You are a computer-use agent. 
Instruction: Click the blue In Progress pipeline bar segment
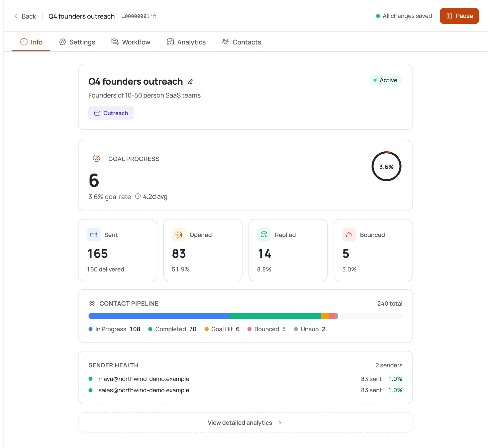pyautogui.click(x=159, y=316)
